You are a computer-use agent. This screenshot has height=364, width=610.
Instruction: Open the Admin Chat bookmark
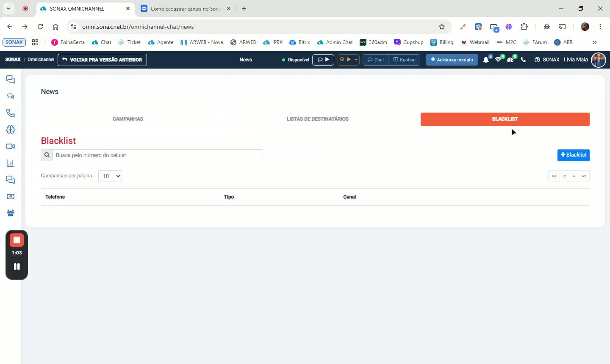click(335, 42)
